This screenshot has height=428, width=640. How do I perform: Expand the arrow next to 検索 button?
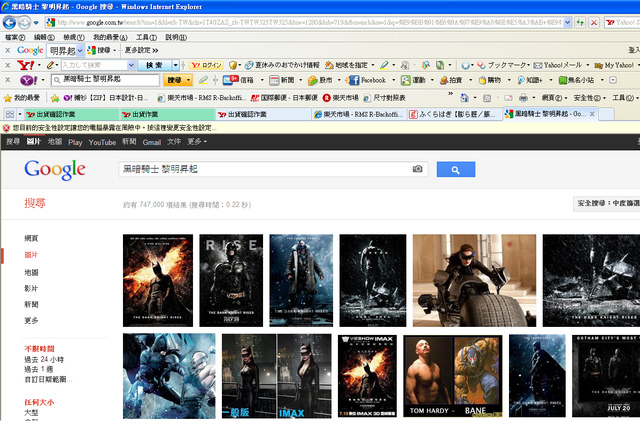(x=176, y=65)
